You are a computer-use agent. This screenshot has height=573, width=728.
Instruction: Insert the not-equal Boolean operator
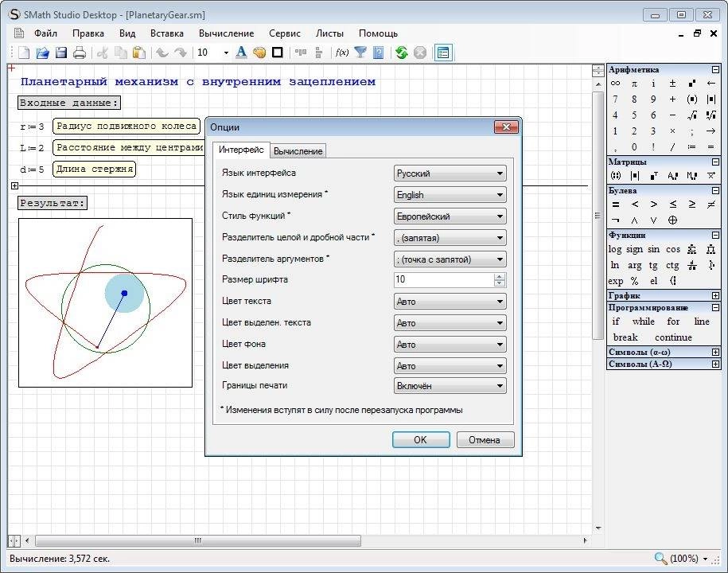coord(710,205)
